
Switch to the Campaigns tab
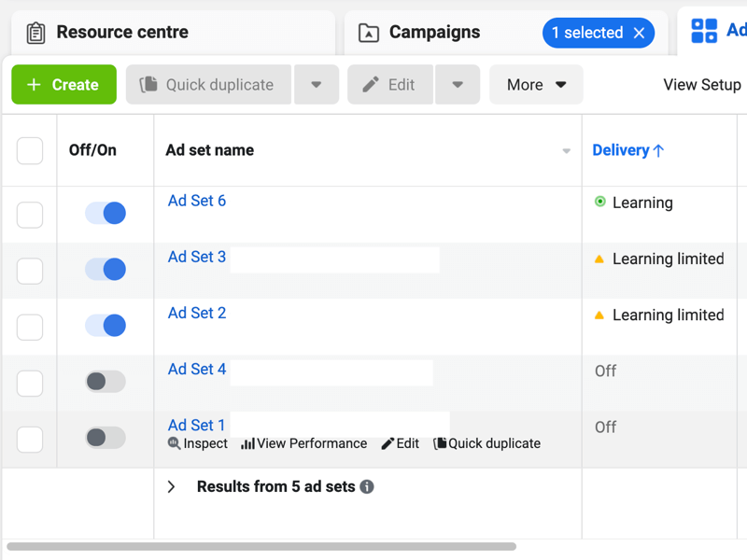coord(434,33)
